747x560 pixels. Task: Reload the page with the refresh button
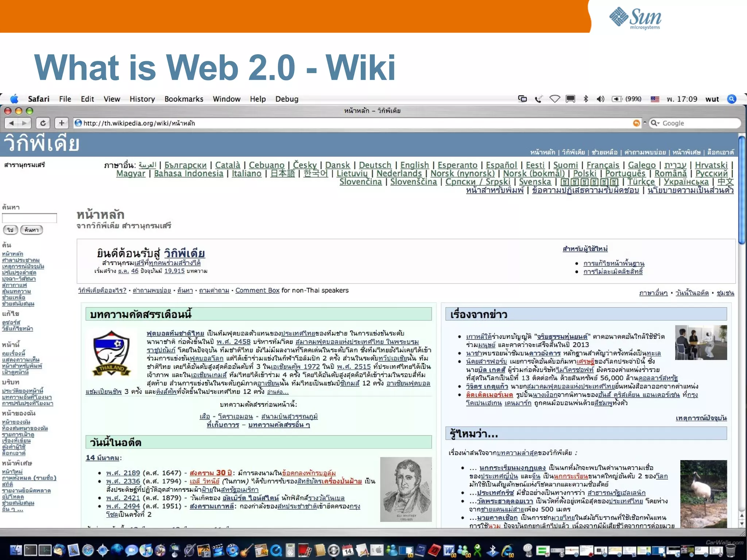pos(43,123)
